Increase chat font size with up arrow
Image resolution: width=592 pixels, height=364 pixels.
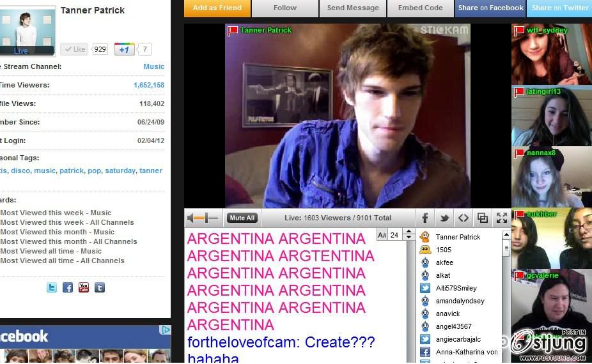click(x=409, y=232)
